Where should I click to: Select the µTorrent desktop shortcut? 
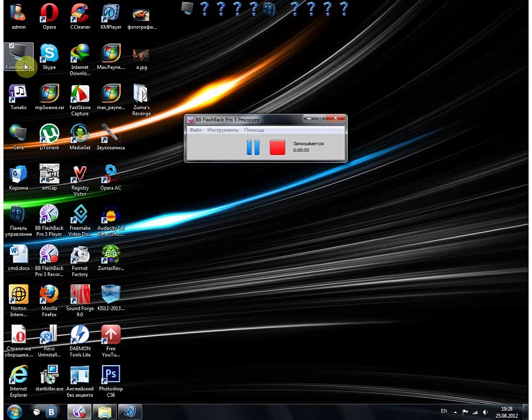[49, 136]
